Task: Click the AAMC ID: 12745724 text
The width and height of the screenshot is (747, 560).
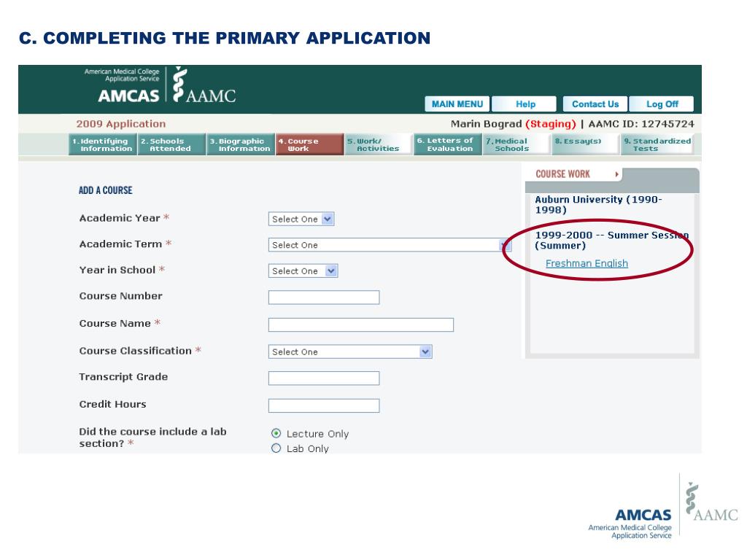Action: (641, 124)
